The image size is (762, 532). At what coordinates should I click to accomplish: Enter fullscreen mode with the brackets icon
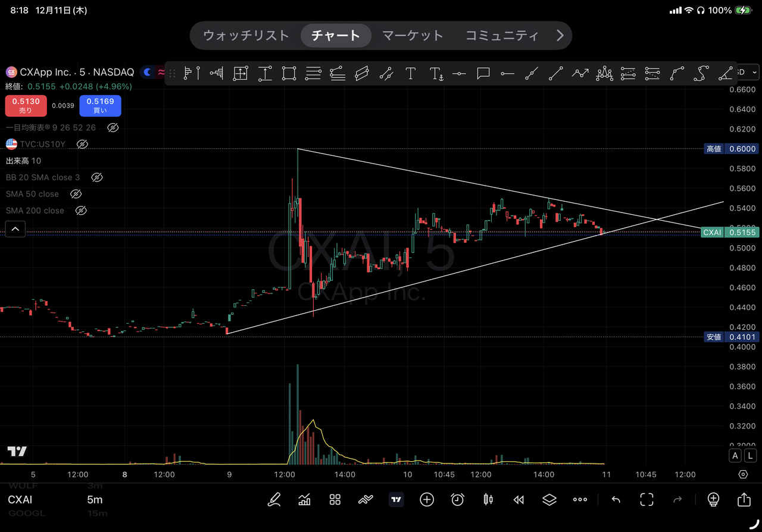coord(647,500)
